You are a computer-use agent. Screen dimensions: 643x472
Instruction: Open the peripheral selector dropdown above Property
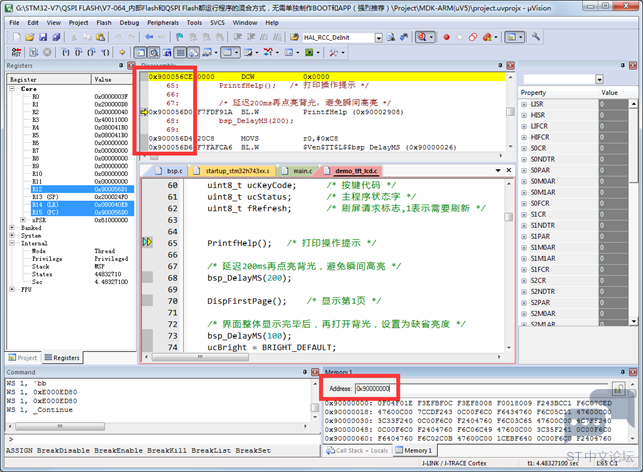[599, 79]
